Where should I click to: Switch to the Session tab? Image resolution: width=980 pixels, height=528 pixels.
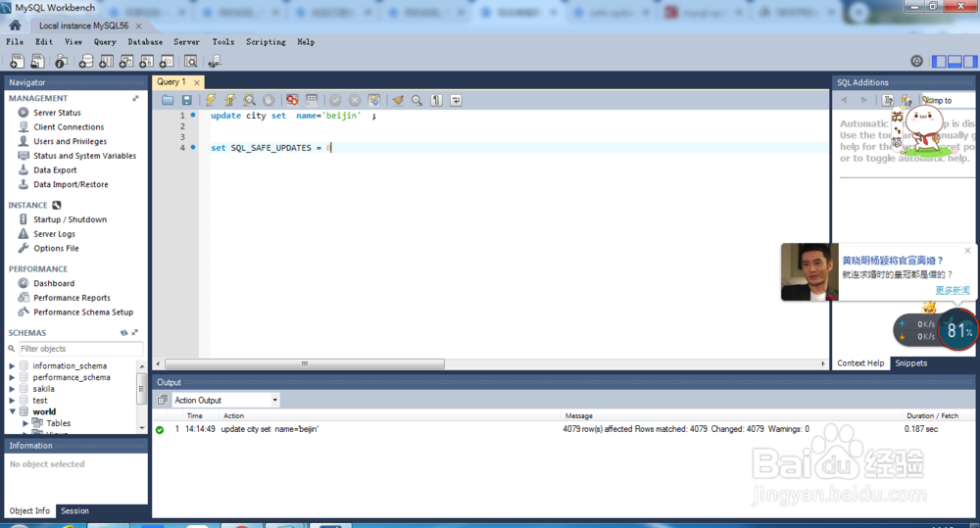(75, 511)
